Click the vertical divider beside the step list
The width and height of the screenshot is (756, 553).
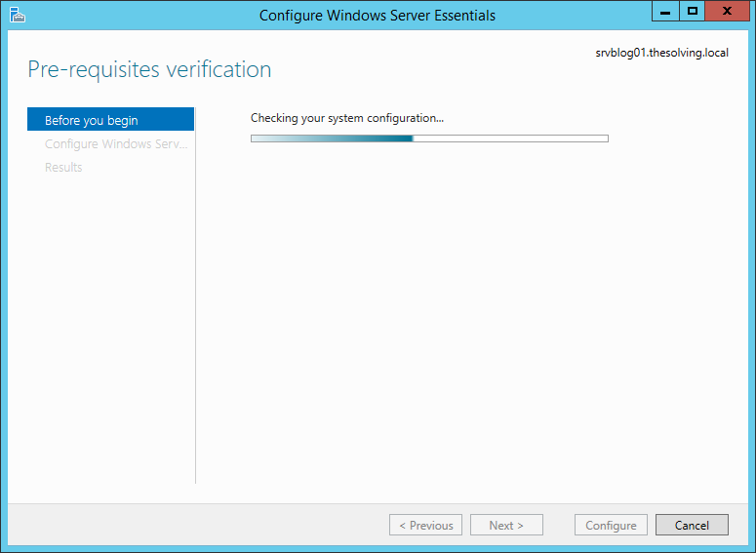point(196,293)
